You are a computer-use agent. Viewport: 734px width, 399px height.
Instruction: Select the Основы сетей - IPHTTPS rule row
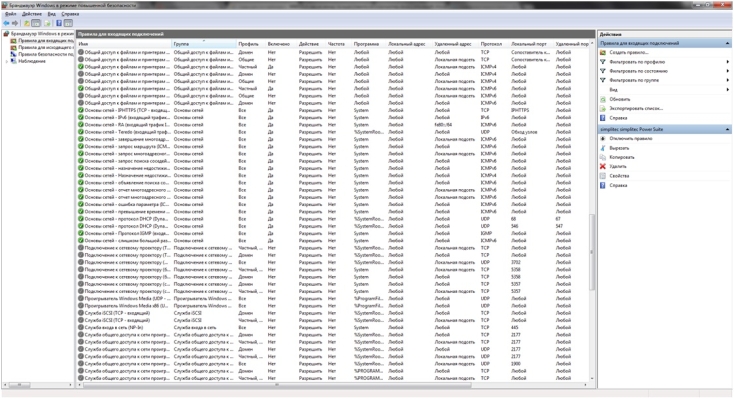(x=333, y=110)
